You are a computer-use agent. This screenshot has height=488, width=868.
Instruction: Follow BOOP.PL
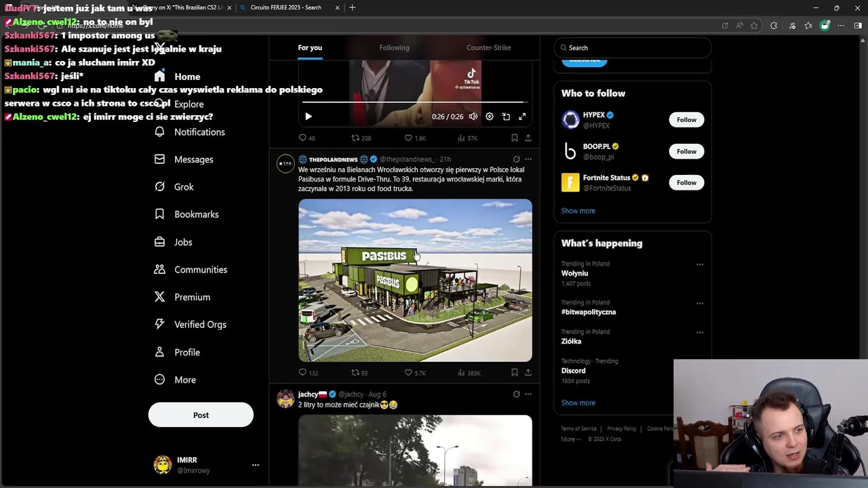pos(686,151)
